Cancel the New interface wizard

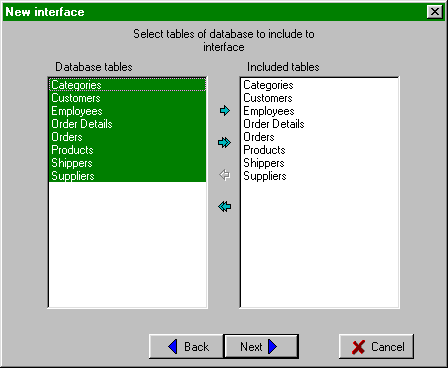pyautogui.click(x=376, y=347)
